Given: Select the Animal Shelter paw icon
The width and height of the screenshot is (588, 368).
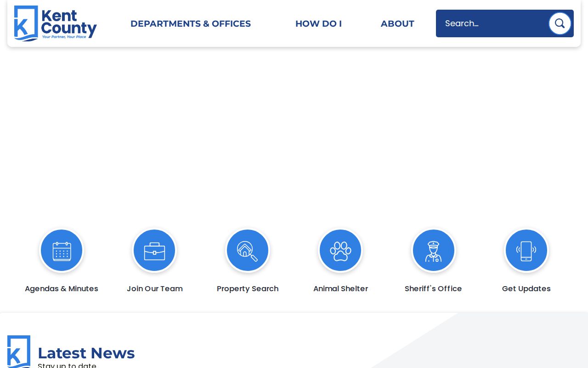Looking at the screenshot, I should [x=340, y=251].
